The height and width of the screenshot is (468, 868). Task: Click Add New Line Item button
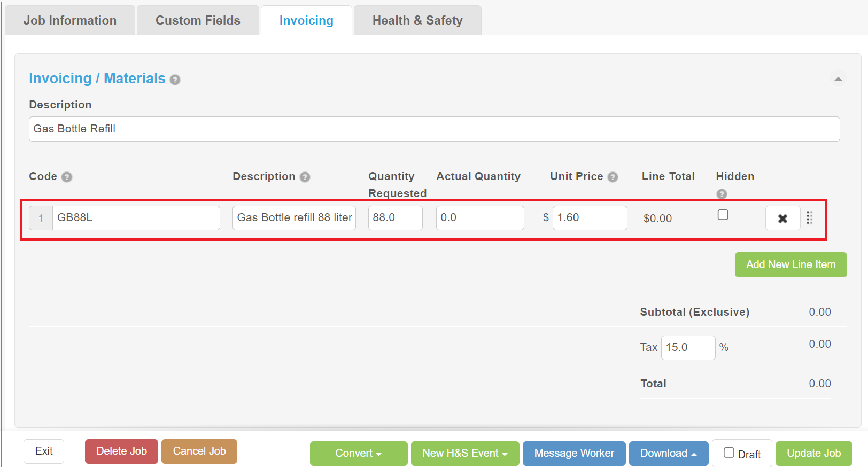click(x=791, y=264)
